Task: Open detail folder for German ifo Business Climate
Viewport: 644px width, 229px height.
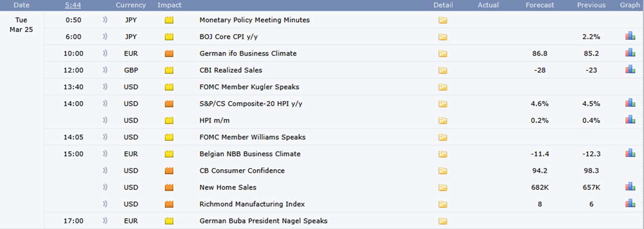Action: (443, 54)
